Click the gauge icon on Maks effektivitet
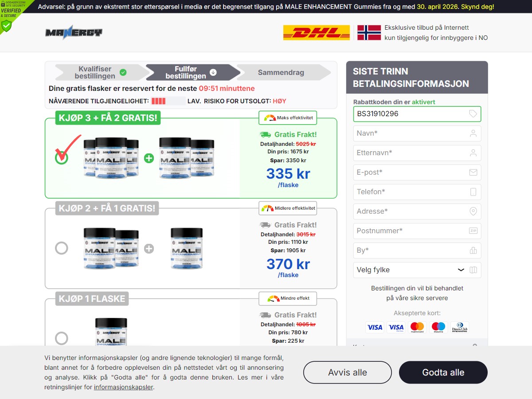The width and height of the screenshot is (532, 399). pos(270,118)
